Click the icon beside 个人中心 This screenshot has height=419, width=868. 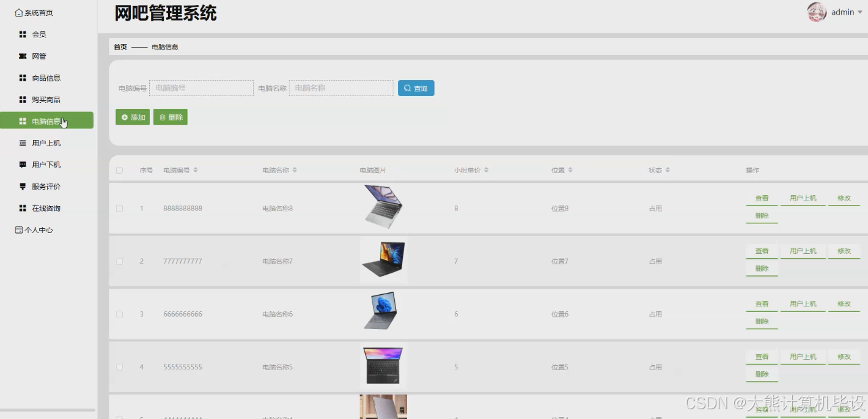(x=19, y=230)
